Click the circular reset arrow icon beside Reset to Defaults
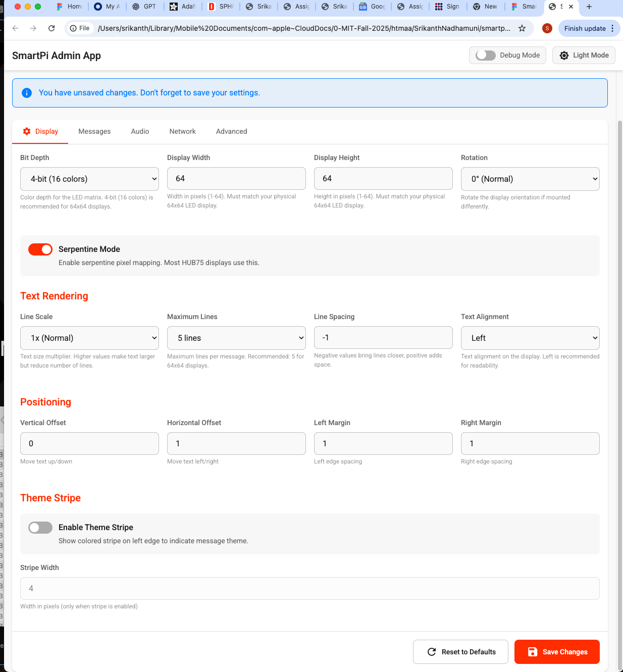Image resolution: width=623 pixels, height=672 pixels. tap(432, 652)
